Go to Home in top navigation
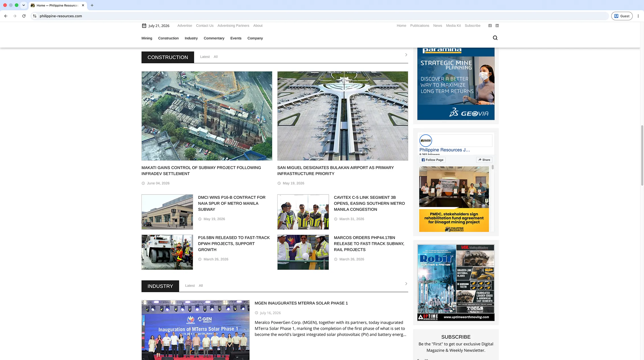 [x=401, y=26]
